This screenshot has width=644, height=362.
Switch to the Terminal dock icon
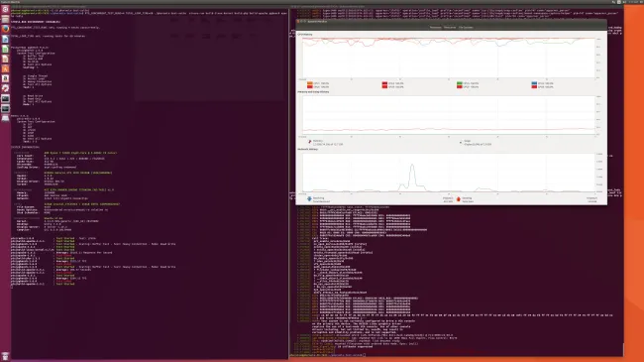(5, 98)
